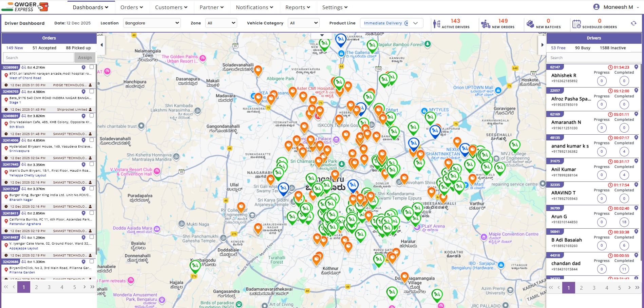Open the Settings menu
This screenshot has height=308, width=644.
tap(335, 7)
